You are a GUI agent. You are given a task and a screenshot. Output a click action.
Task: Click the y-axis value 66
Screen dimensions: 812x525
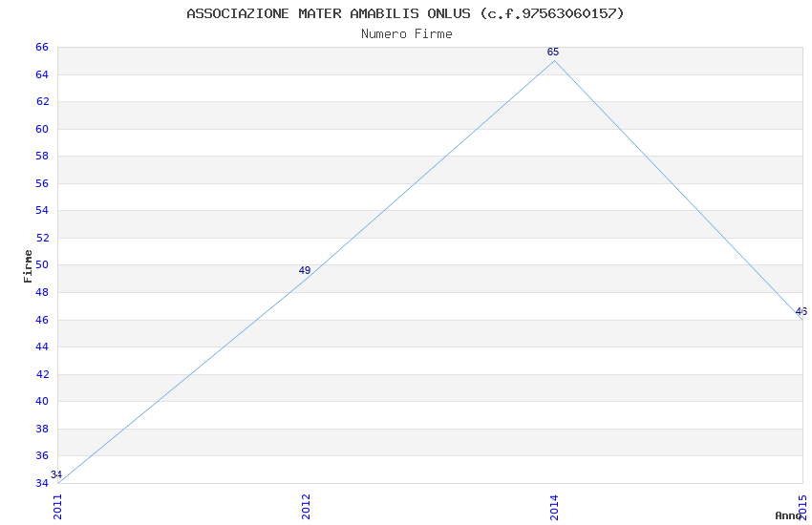(42, 47)
